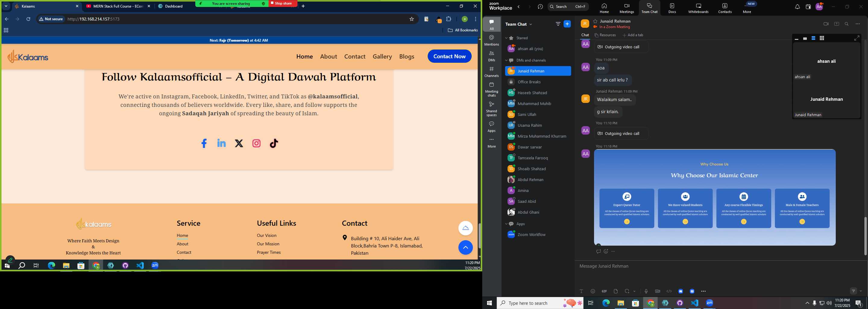Screen dimensions: 868x309
Task: Switch to the Docs tab in Zoom
Action: (672, 8)
